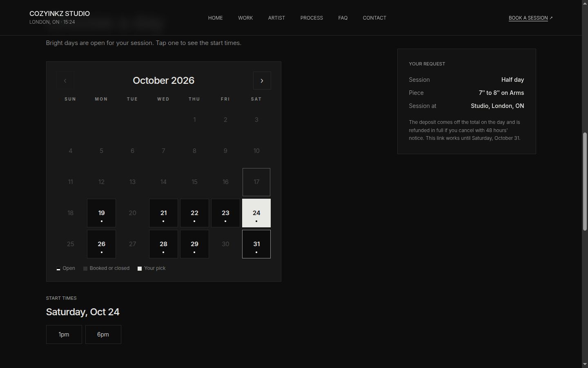Image resolution: width=588 pixels, height=368 pixels.
Task: Click the 'Open' legend label
Action: point(69,268)
